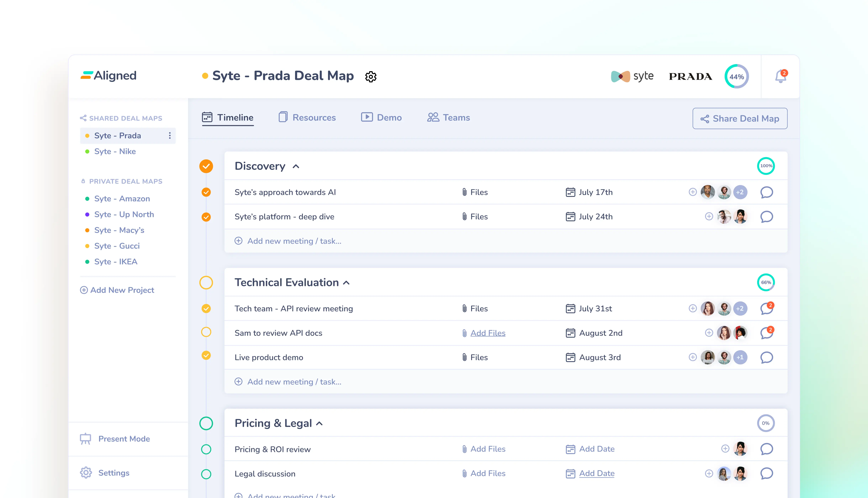The height and width of the screenshot is (498, 868).
Task: Open comments for Tech team API review meeting
Action: [766, 309]
